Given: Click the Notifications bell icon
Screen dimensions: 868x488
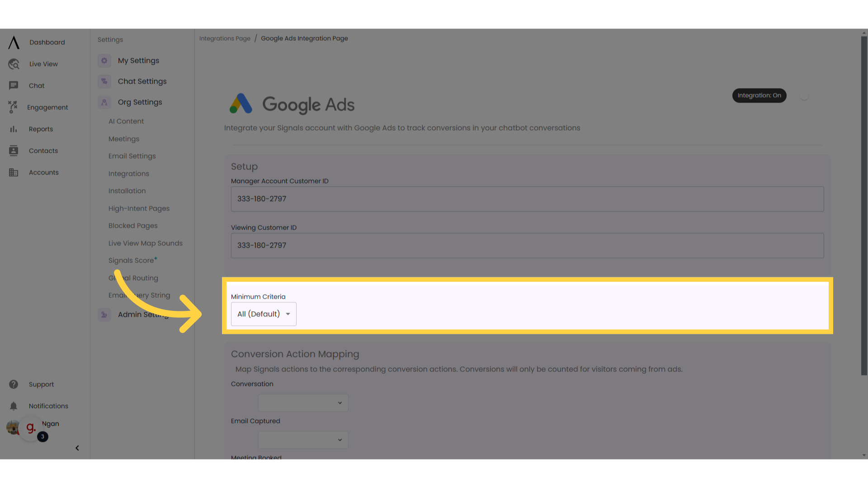Looking at the screenshot, I should pyautogui.click(x=14, y=406).
